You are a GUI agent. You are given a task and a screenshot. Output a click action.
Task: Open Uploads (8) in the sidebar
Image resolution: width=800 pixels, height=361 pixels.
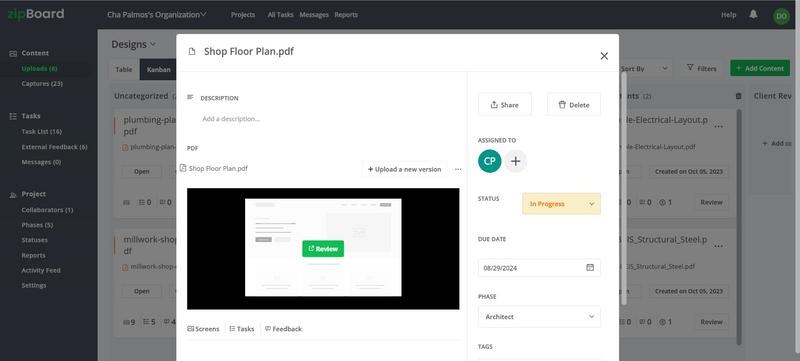39,68
